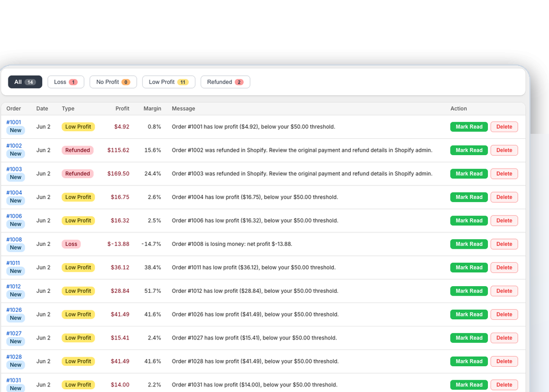Click the Loss badge on order #1008
Viewport: 549px width, 392px height.
[x=71, y=244]
